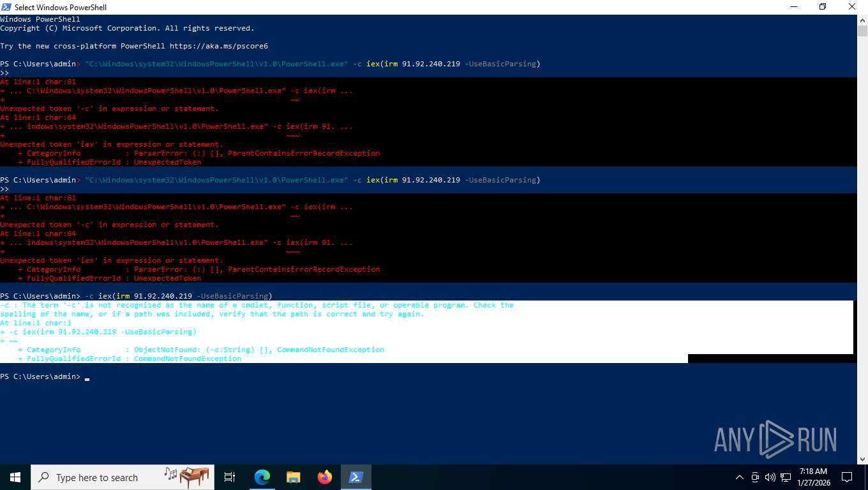Viewport: 868px width, 490px height.
Task: Click the 'Copyright (C) Microsoft Corporation' line
Action: pos(127,28)
